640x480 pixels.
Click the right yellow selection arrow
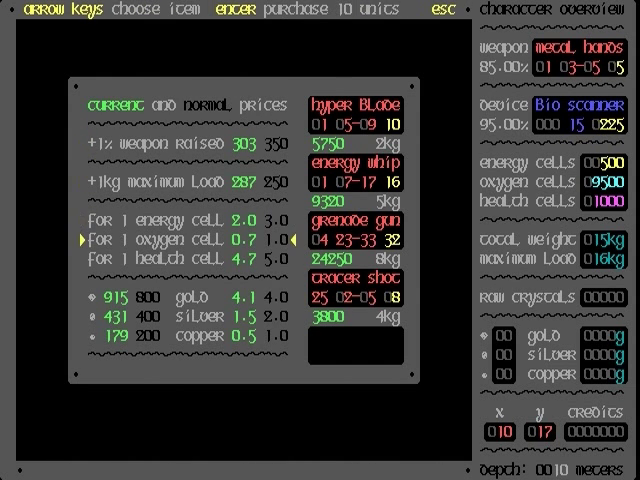[294, 240]
